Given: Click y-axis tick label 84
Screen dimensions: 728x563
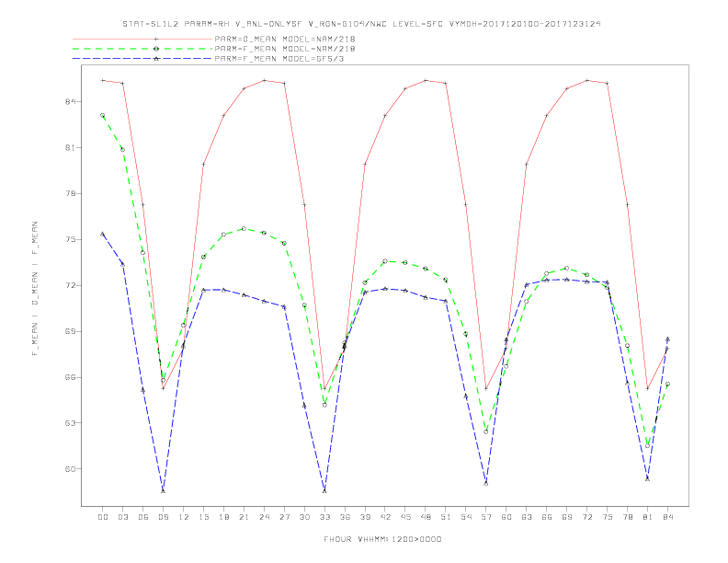Looking at the screenshot, I should (70, 101).
